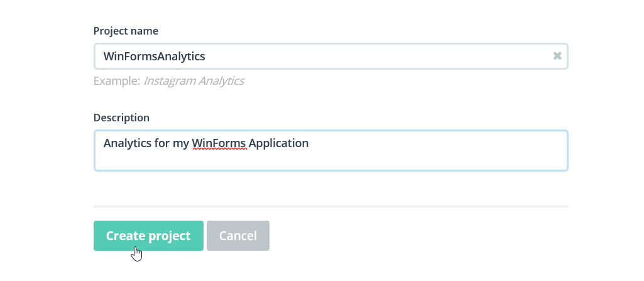
Task: Click the red spelling underline beneath "WinForms"
Action: 219,150
